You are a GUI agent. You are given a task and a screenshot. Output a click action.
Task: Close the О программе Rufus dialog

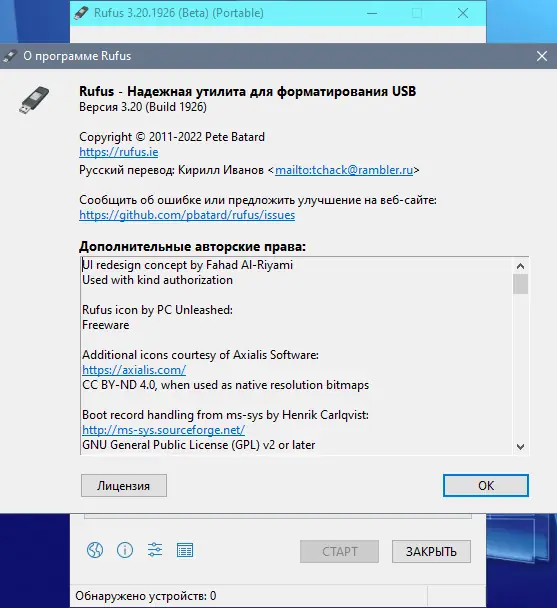(542, 56)
